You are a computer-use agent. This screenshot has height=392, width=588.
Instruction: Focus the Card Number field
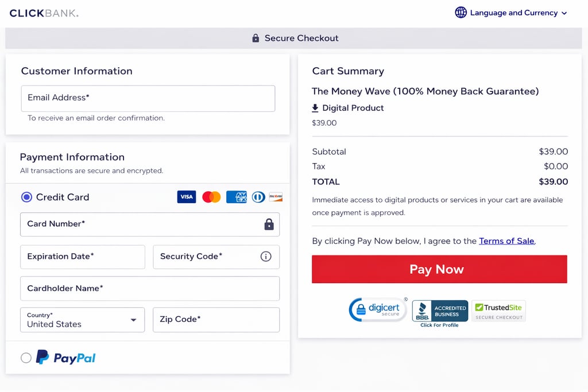141,224
